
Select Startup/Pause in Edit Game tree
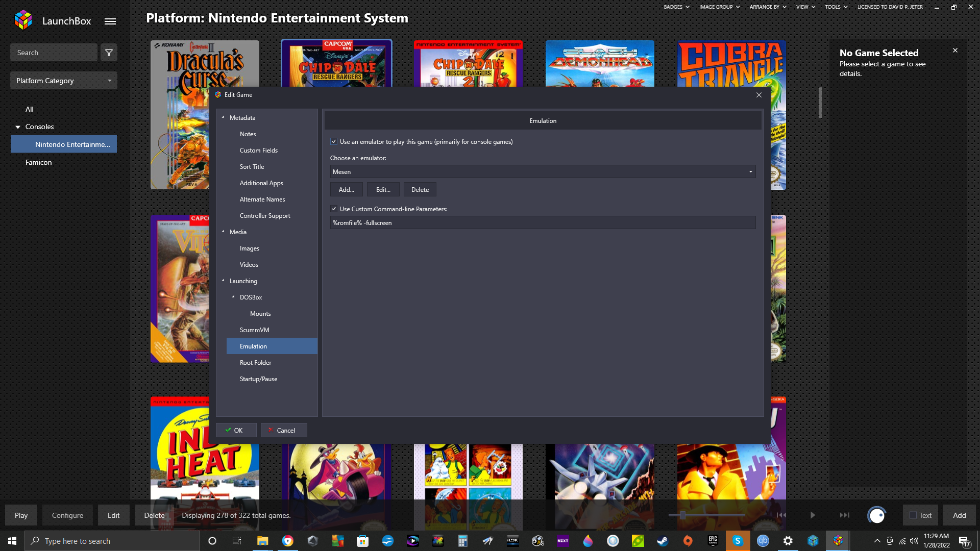pos(258,379)
